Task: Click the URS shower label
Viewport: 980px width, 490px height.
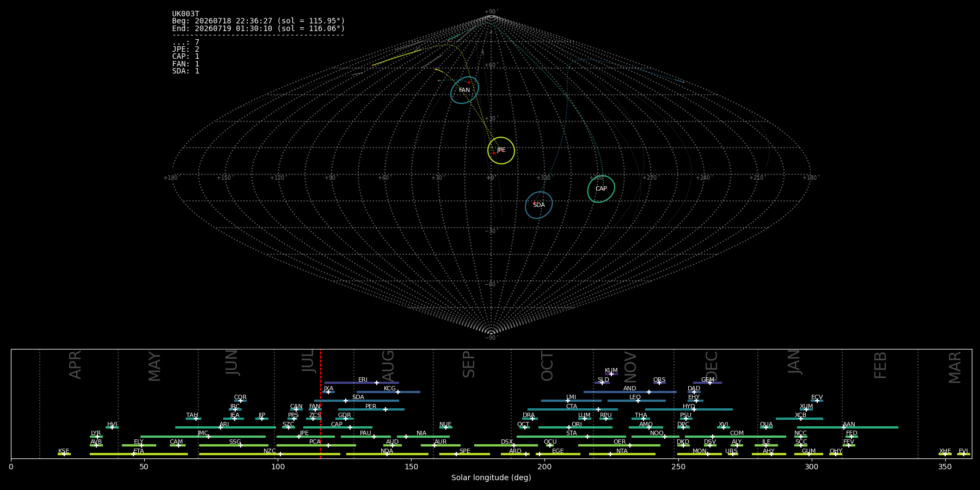Action: coord(731,451)
